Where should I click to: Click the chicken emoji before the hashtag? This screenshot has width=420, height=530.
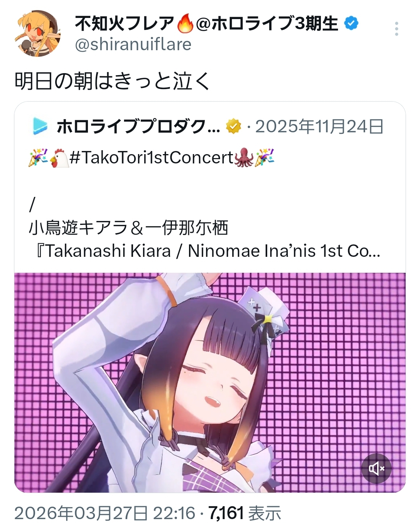[59, 158]
